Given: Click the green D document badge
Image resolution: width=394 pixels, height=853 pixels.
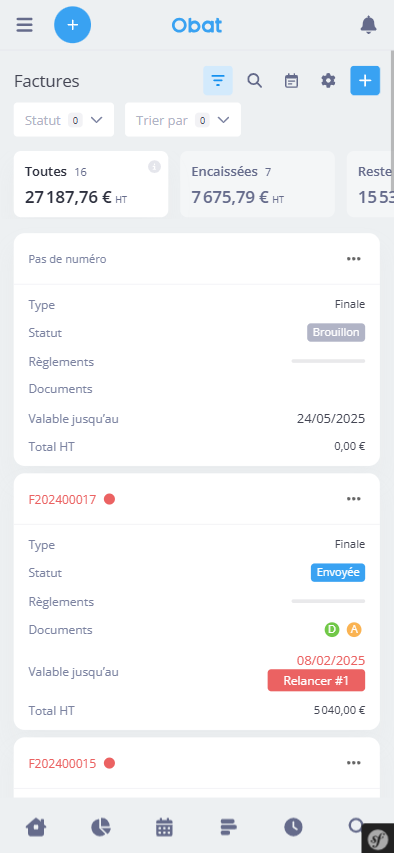Looking at the screenshot, I should [332, 630].
